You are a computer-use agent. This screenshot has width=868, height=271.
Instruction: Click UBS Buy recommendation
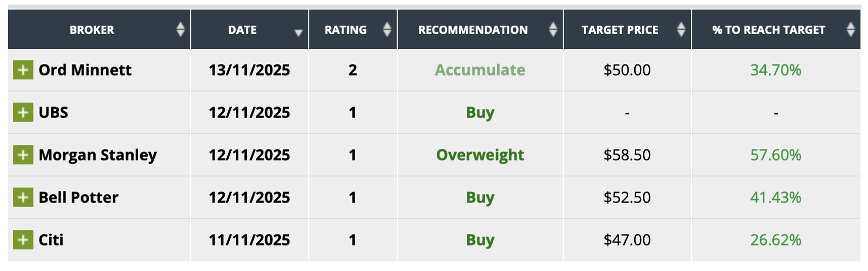click(480, 112)
